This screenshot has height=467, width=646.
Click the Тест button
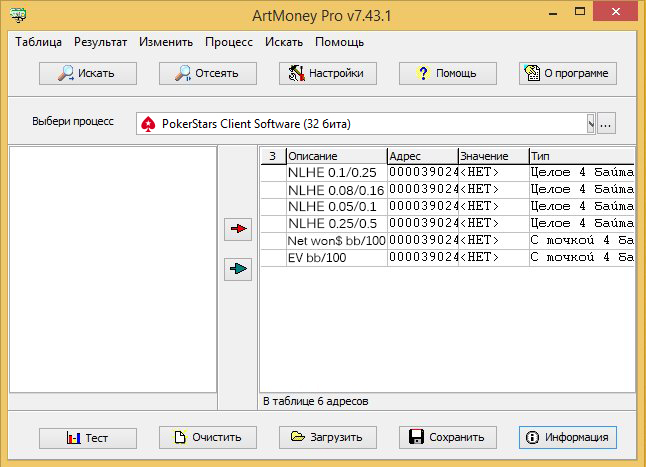pyautogui.click(x=88, y=438)
